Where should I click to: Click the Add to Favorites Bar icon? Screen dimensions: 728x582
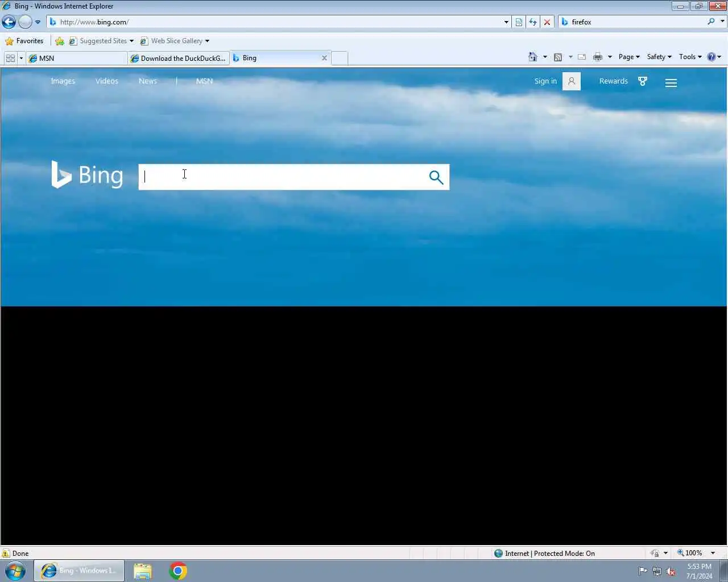point(60,41)
